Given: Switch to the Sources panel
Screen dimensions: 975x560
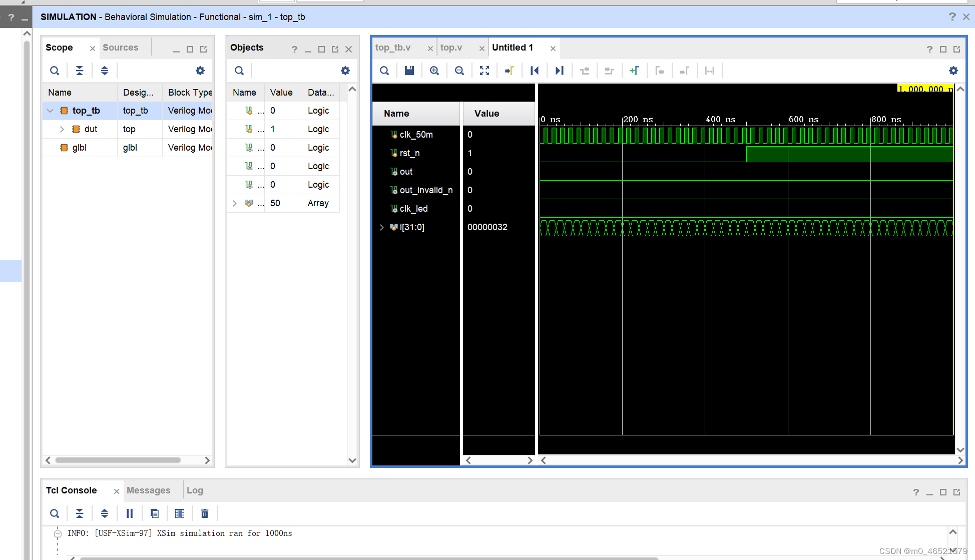Looking at the screenshot, I should click(120, 47).
